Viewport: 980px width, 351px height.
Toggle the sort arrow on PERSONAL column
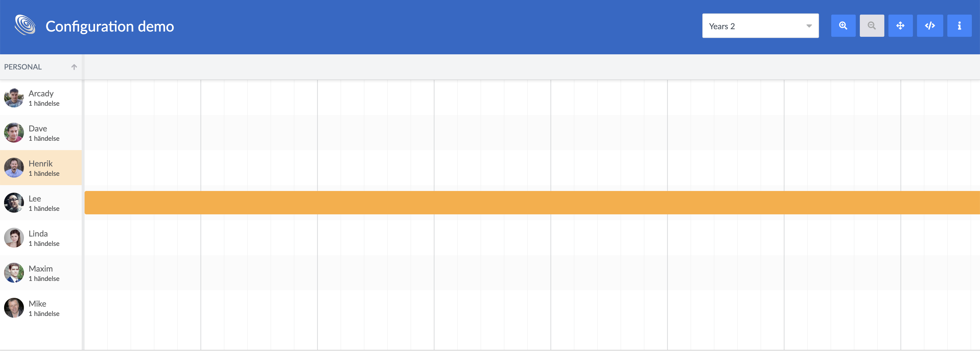[74, 67]
